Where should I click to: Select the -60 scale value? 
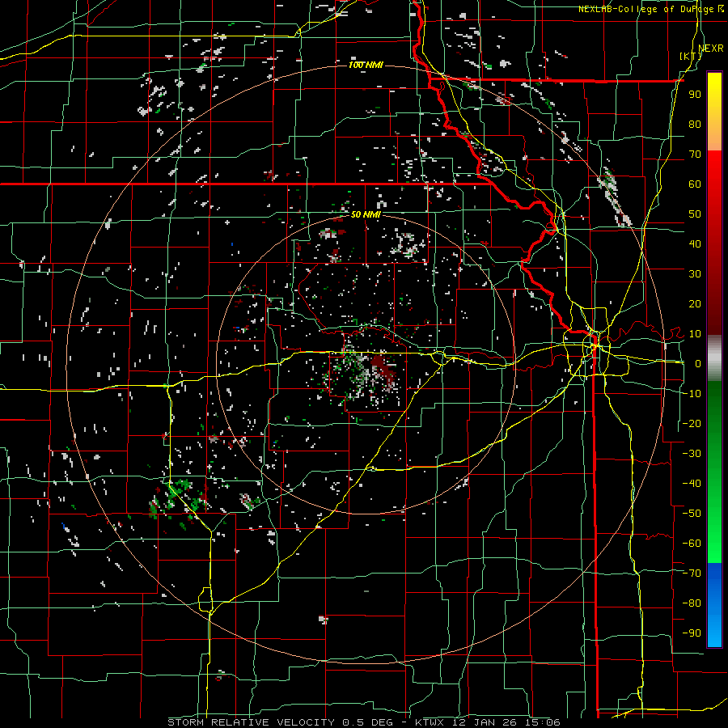pos(692,544)
